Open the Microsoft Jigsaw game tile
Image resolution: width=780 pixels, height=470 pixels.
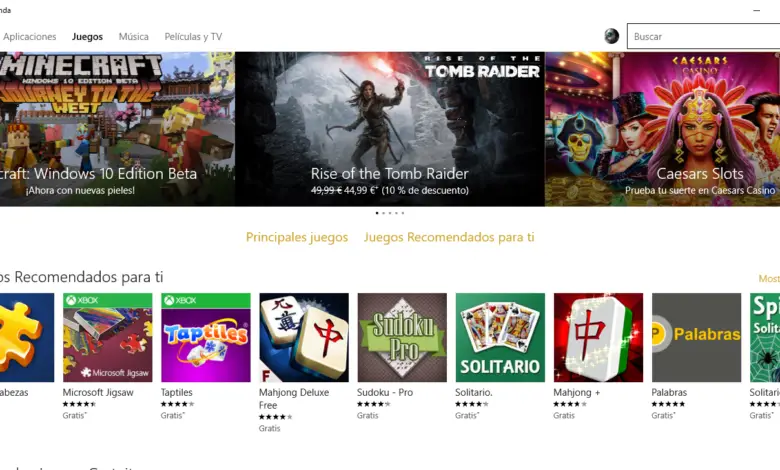click(x=107, y=338)
